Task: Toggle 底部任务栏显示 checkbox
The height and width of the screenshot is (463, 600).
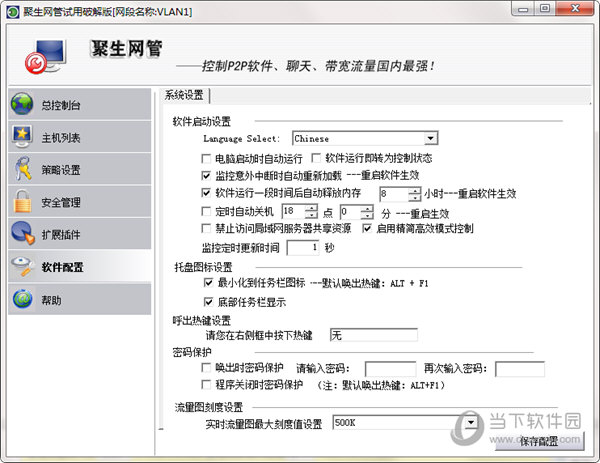Action: [209, 302]
